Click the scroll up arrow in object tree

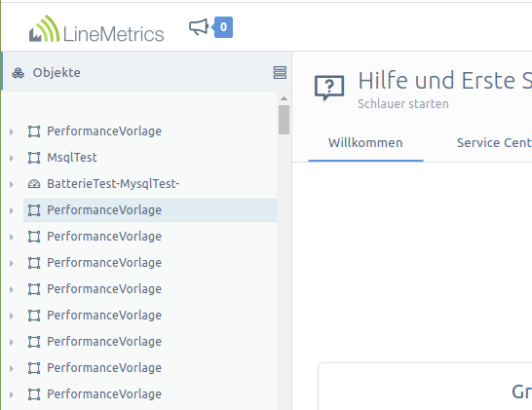(284, 98)
